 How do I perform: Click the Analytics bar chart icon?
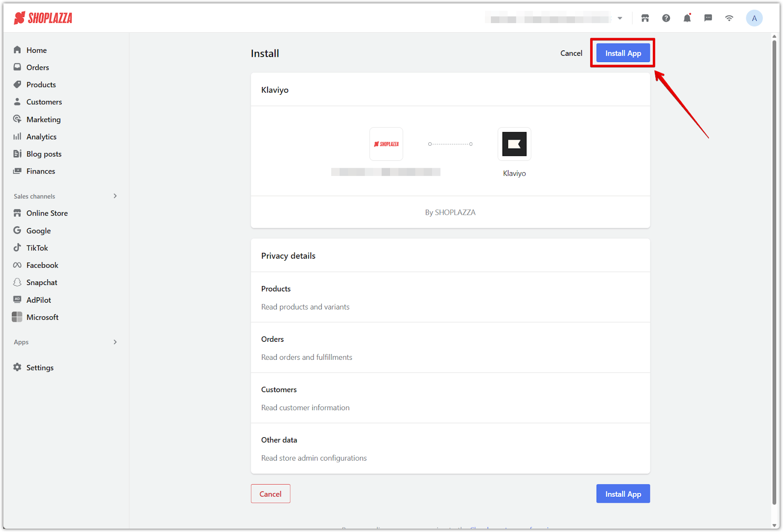pos(18,136)
